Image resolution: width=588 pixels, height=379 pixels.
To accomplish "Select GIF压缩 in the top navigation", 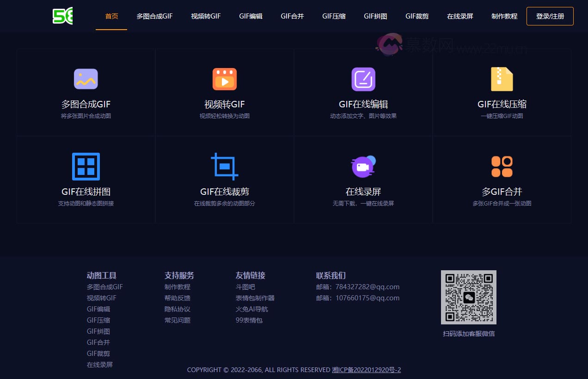I will point(334,16).
